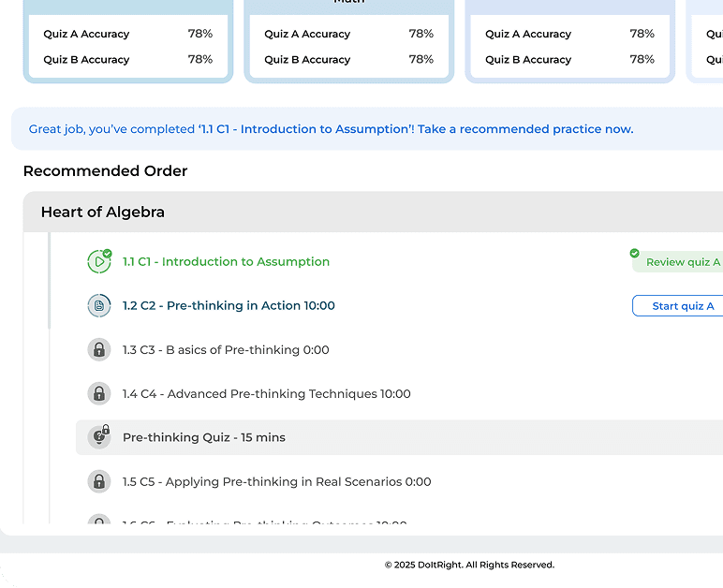723x588 pixels.
Task: Open lesson 1.1 C1 - Introduction to Assumption
Action: pos(226,262)
